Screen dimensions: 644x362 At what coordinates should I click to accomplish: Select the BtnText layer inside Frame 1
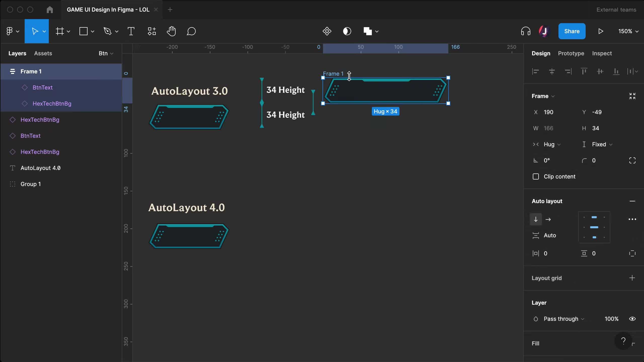(43, 87)
